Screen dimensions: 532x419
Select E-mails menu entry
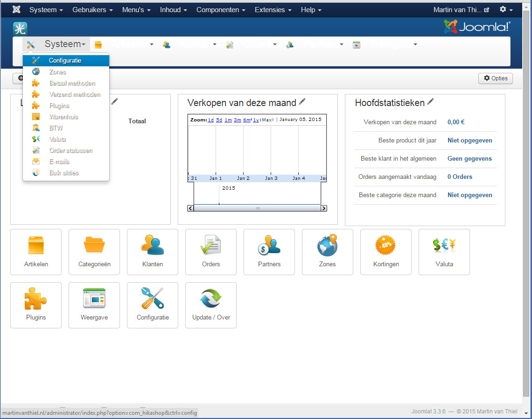pos(66,161)
